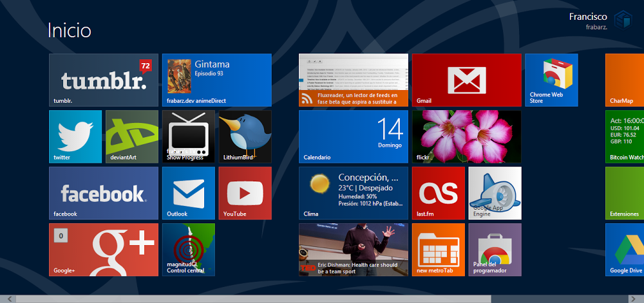Open the Clima weather tile

click(354, 193)
